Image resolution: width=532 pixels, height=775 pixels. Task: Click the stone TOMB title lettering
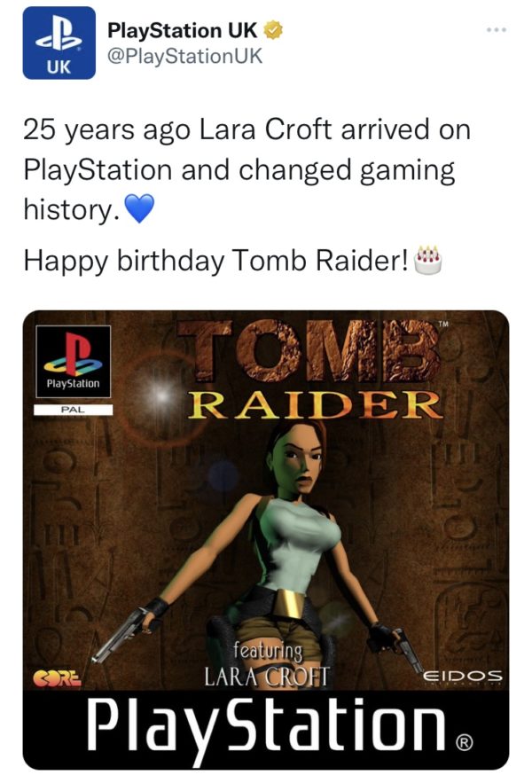click(309, 351)
